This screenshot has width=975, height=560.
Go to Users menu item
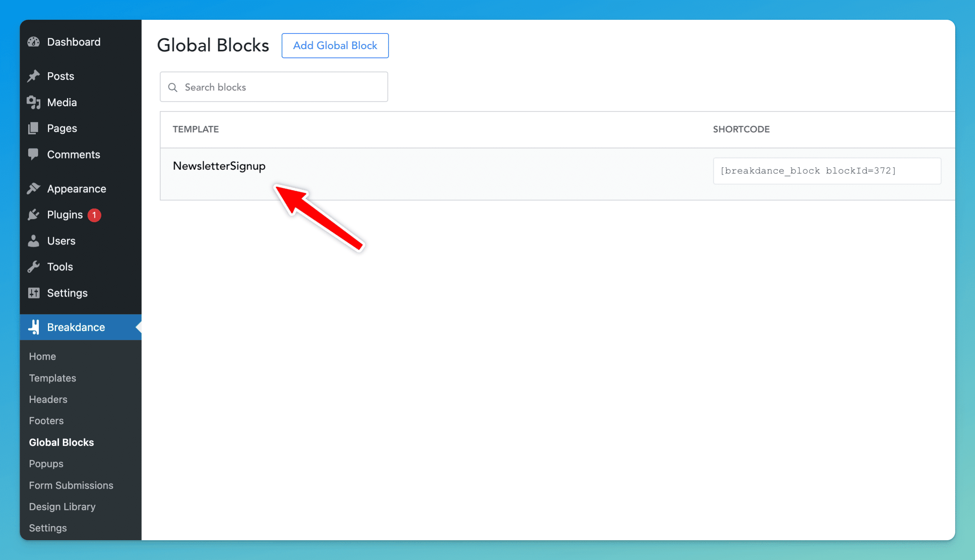(81, 241)
